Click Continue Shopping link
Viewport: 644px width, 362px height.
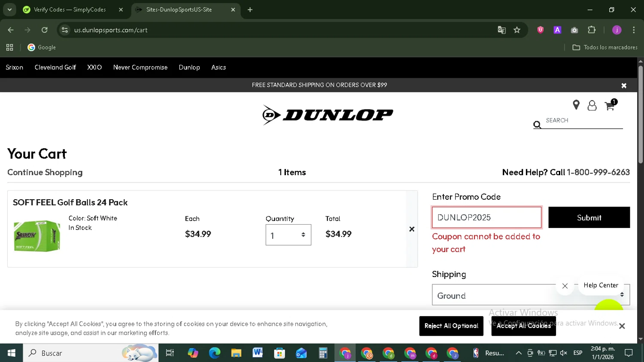tap(45, 172)
